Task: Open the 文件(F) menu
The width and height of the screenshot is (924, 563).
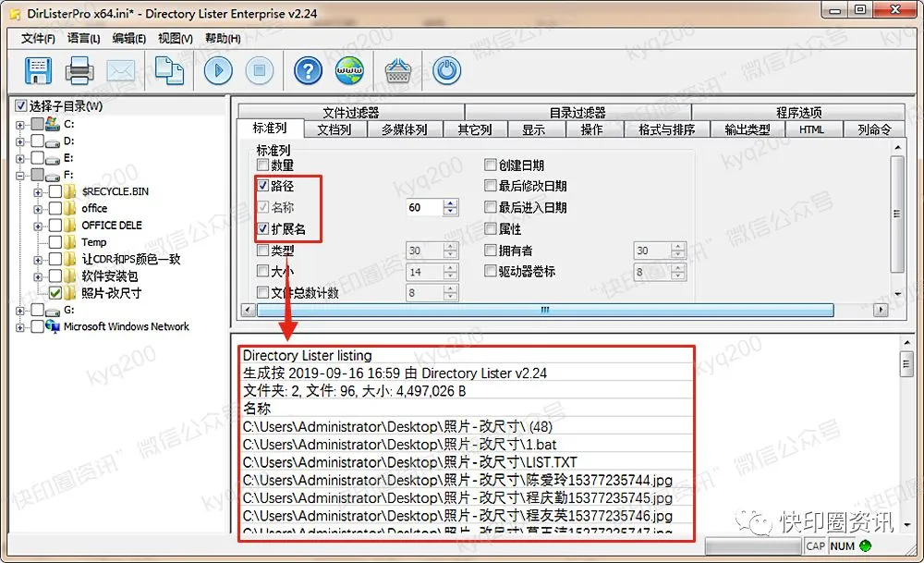Action: [x=38, y=38]
